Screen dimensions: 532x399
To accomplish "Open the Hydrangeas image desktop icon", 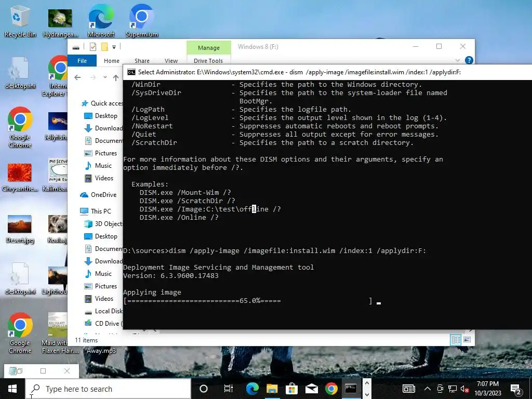I will point(60,22).
